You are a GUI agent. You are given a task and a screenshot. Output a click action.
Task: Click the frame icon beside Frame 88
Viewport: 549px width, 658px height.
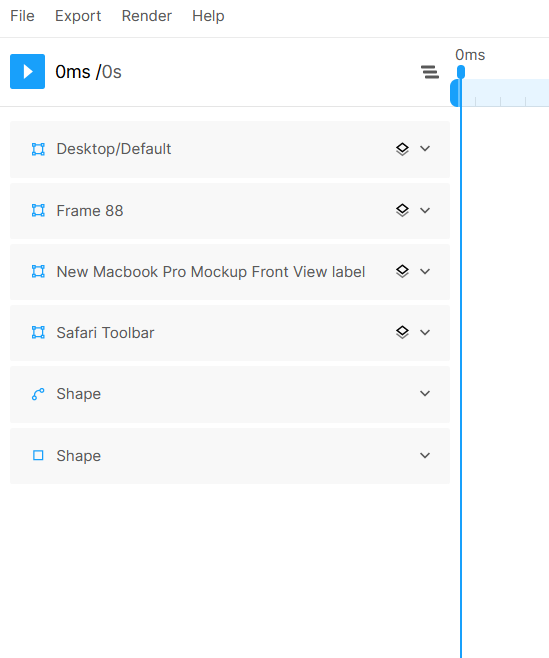pyautogui.click(x=38, y=210)
